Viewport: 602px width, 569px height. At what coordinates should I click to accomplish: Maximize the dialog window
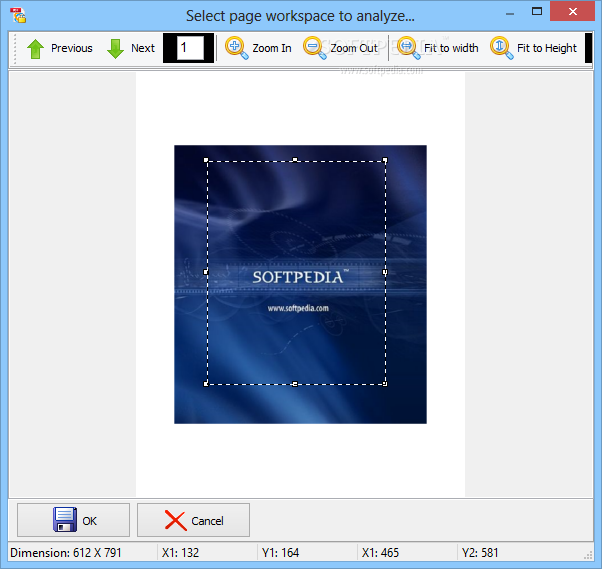[x=537, y=12]
